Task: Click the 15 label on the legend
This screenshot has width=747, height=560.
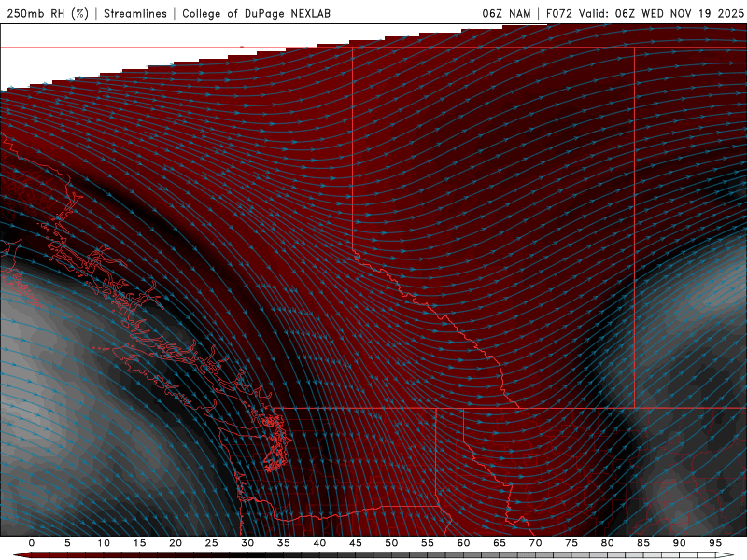Action: (x=139, y=543)
